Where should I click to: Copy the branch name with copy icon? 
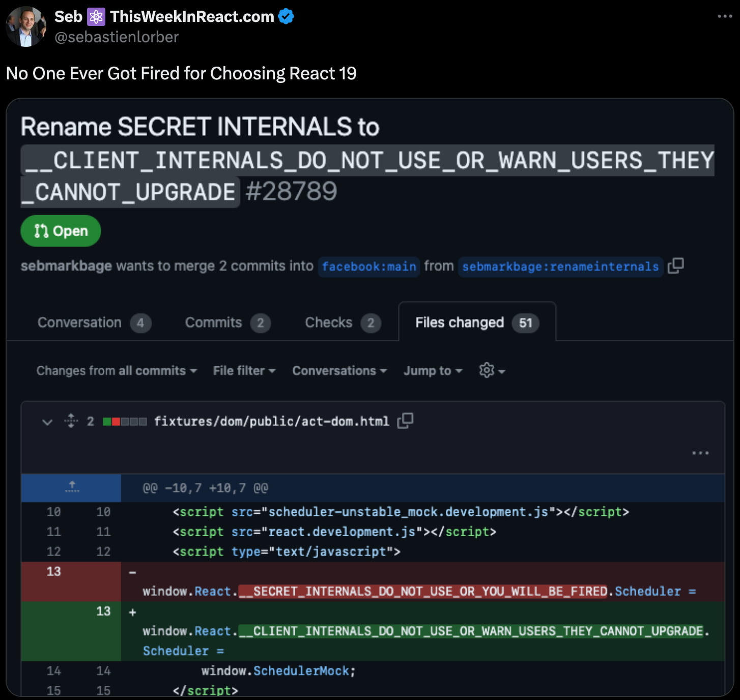(675, 266)
